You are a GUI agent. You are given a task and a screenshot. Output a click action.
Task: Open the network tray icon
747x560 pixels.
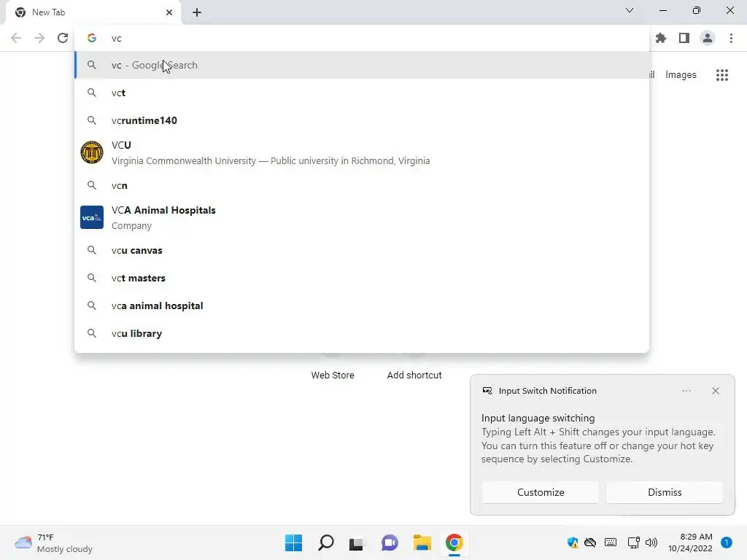click(633, 542)
